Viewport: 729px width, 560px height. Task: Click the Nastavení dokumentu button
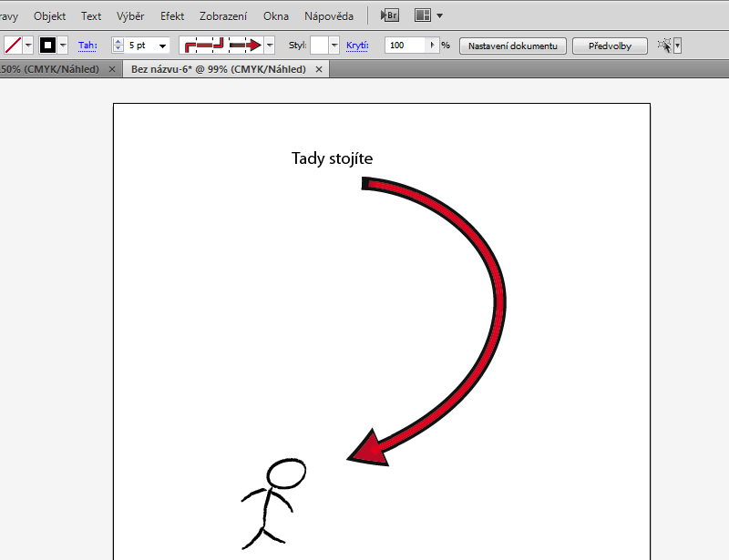pyautogui.click(x=513, y=45)
